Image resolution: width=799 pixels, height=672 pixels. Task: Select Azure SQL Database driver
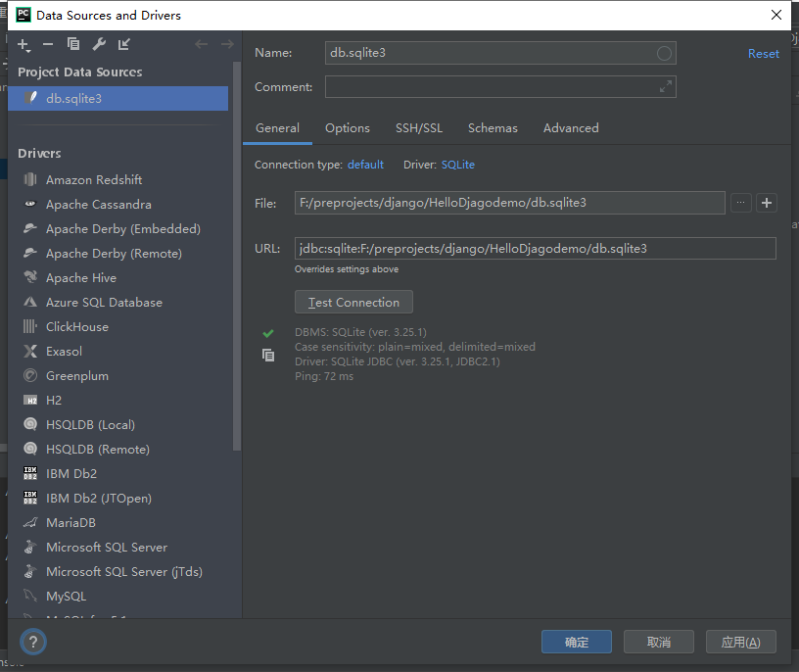(x=117, y=303)
